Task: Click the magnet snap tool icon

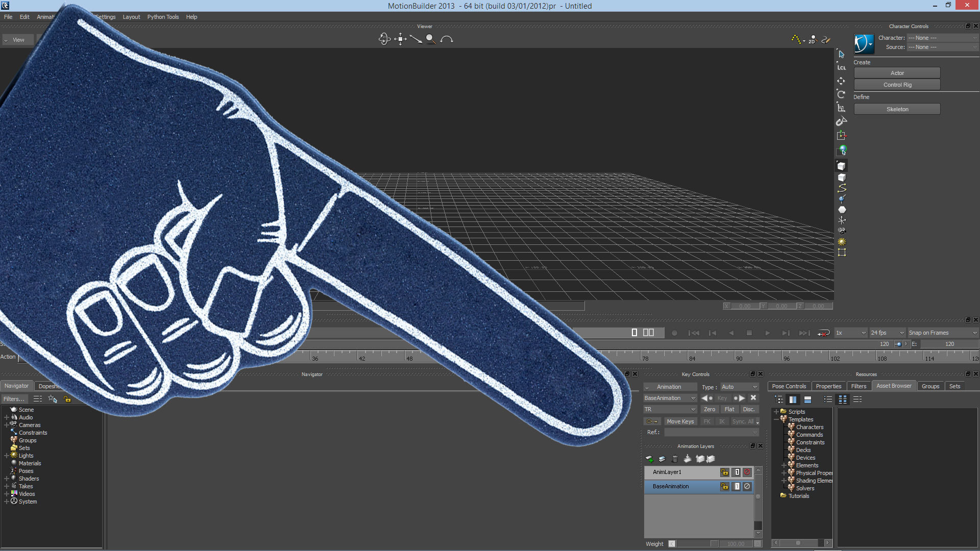Action: click(841, 121)
